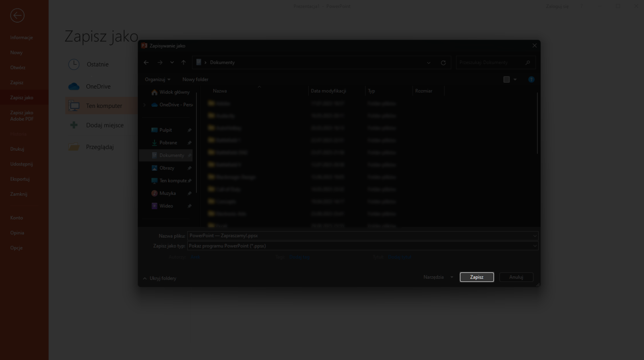Click the Pulpit desktop icon in sidebar

[154, 130]
